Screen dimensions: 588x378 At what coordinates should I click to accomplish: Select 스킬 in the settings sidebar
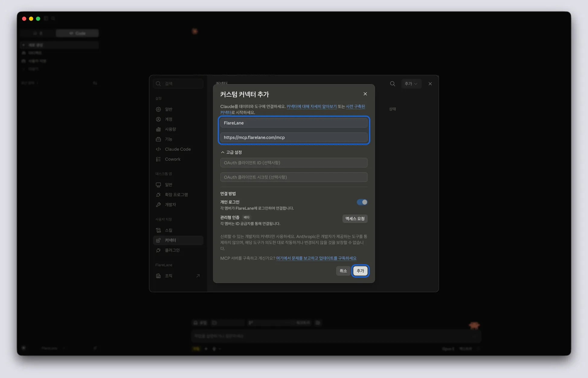[178, 230]
